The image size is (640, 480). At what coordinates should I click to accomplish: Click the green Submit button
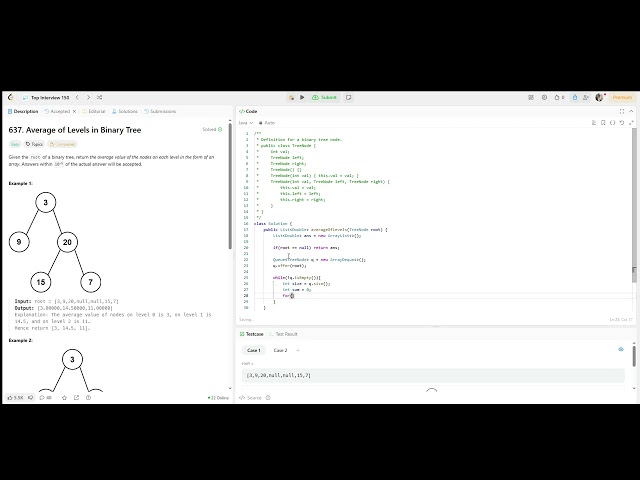pyautogui.click(x=326, y=97)
